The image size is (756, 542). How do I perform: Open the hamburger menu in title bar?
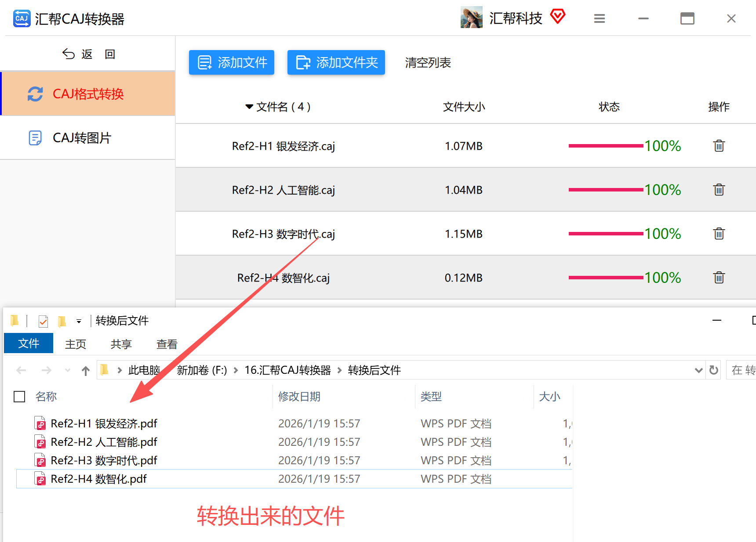[x=600, y=18]
